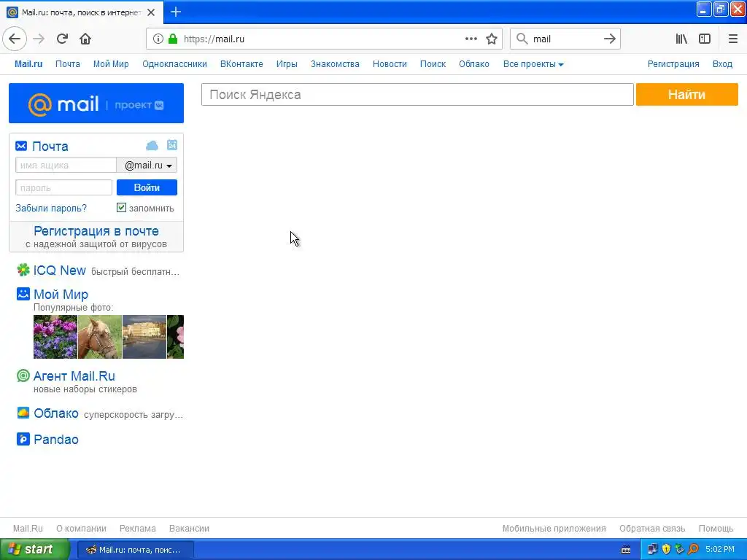
Task: Click the search magnifier icon in search box
Action: 522,39
